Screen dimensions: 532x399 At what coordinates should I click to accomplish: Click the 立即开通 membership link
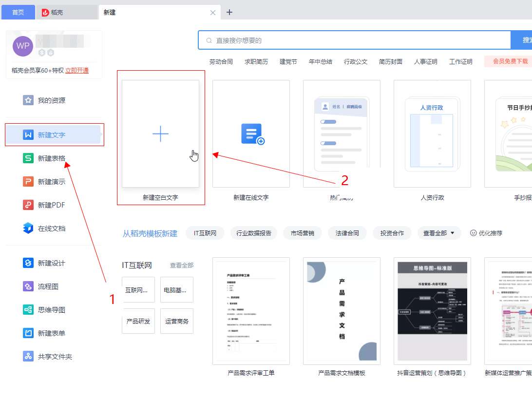pos(77,71)
